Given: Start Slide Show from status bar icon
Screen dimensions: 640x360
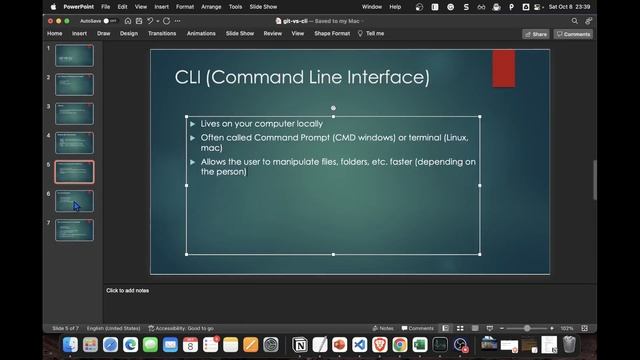Looking at the screenshot, I should pos(490,328).
